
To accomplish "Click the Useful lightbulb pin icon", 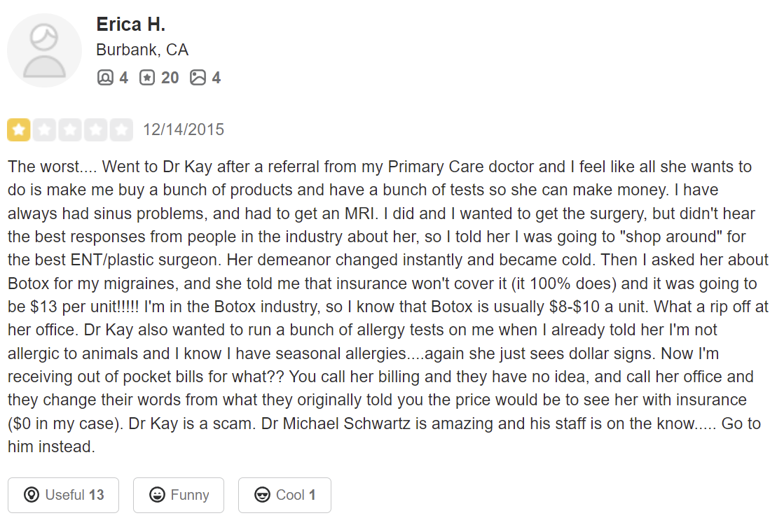I will 32,495.
